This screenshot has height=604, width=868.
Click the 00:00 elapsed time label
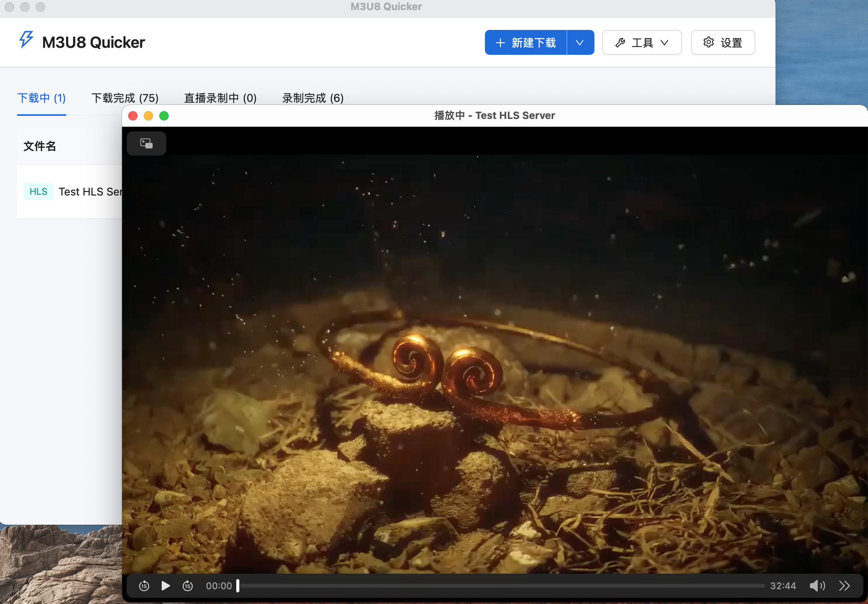coord(219,586)
